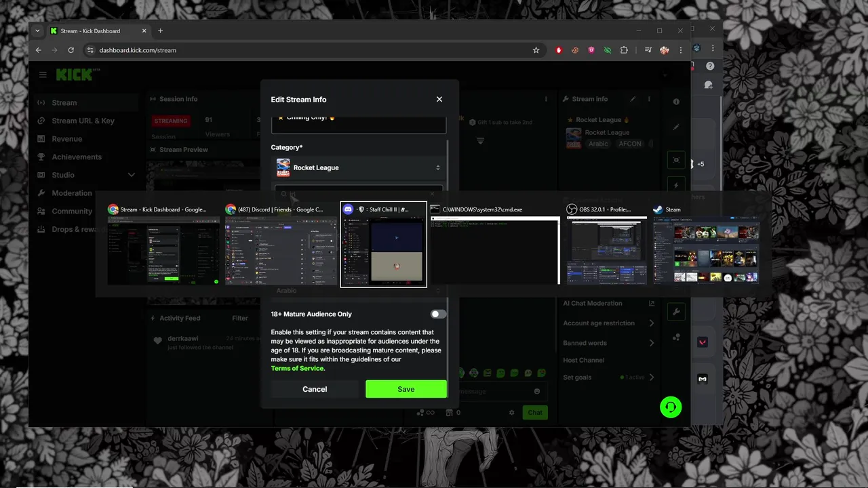Viewport: 868px width, 488px height.
Task: Click the right-rail screen capture icon
Action: point(676,160)
